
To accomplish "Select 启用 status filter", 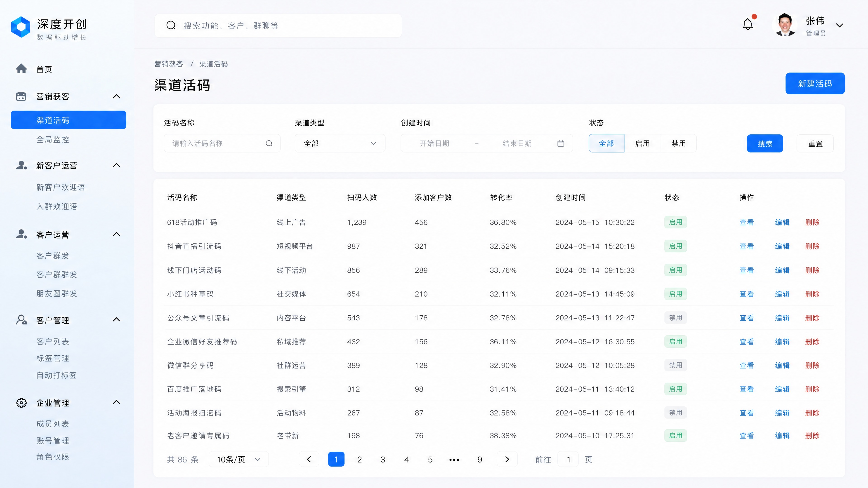I will [643, 143].
